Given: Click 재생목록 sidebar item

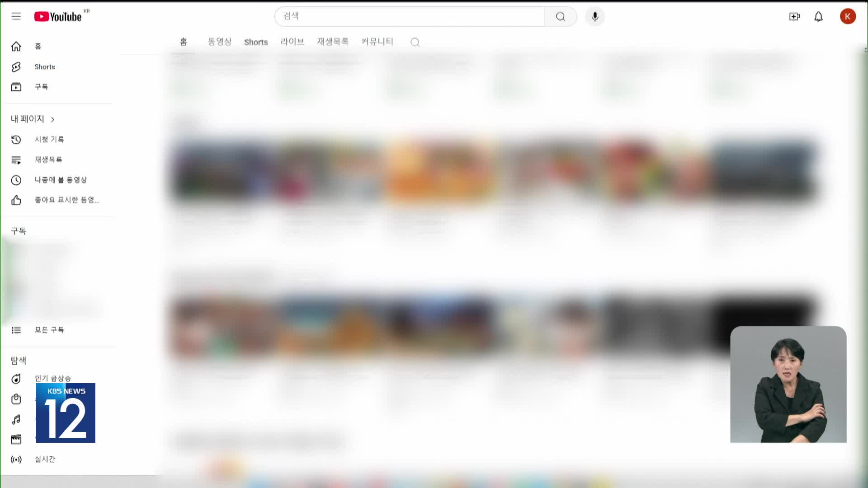Looking at the screenshot, I should click(48, 159).
